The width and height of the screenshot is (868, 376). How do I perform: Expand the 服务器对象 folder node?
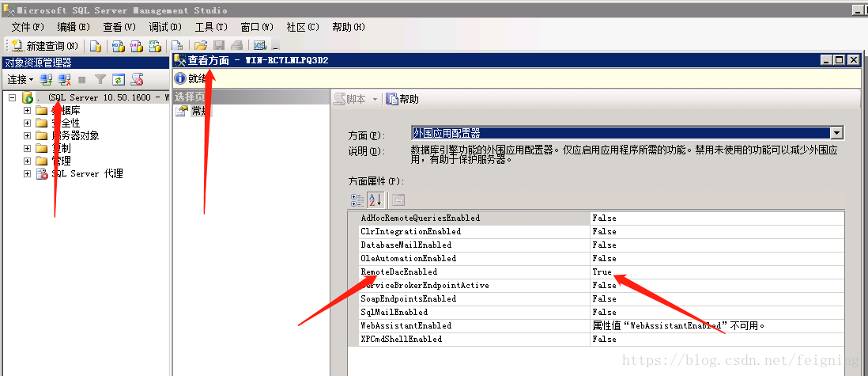click(x=27, y=135)
